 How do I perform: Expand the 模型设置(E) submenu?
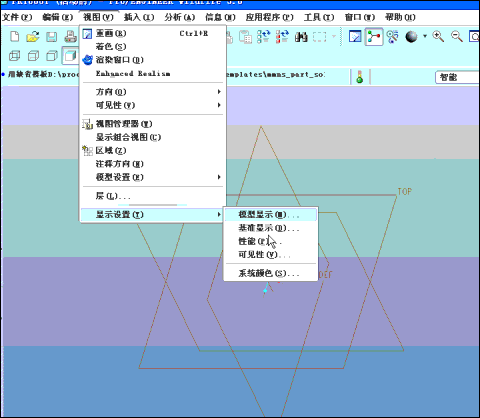point(153,177)
